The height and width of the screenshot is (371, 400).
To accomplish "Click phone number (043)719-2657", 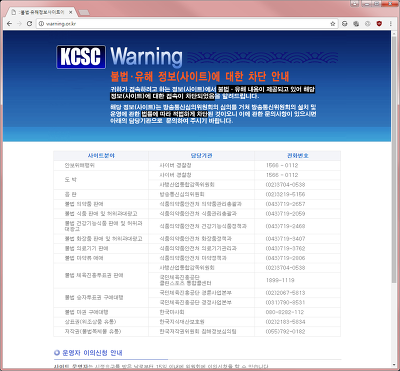I will 285,204.
